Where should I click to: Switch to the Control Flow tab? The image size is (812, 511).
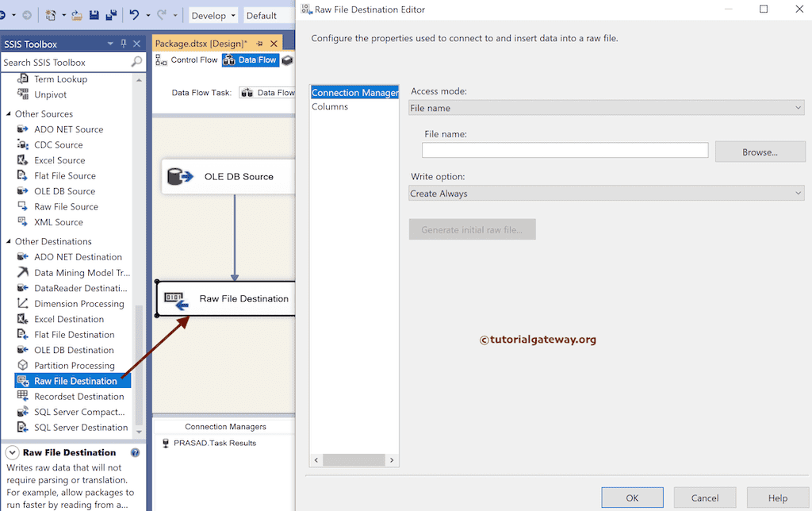click(x=195, y=60)
